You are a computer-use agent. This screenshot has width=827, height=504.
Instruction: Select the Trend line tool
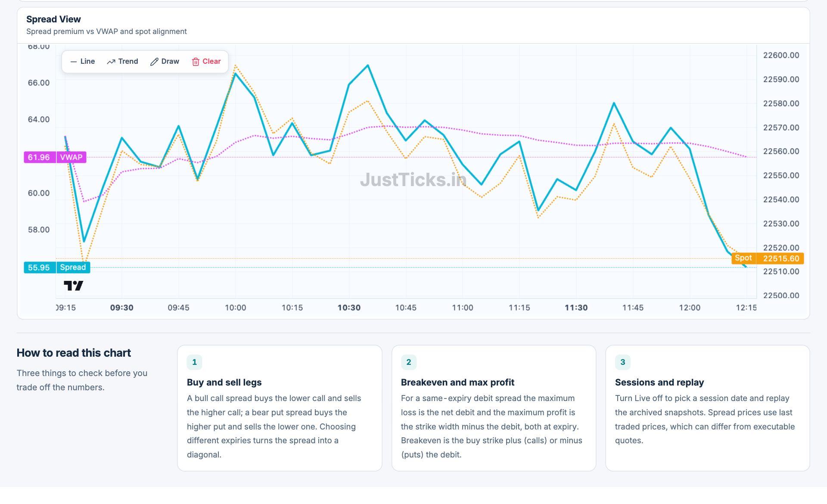click(122, 62)
